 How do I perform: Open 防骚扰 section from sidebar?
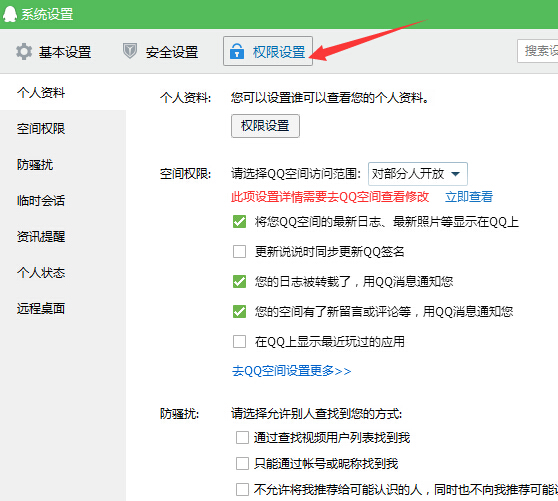35,164
